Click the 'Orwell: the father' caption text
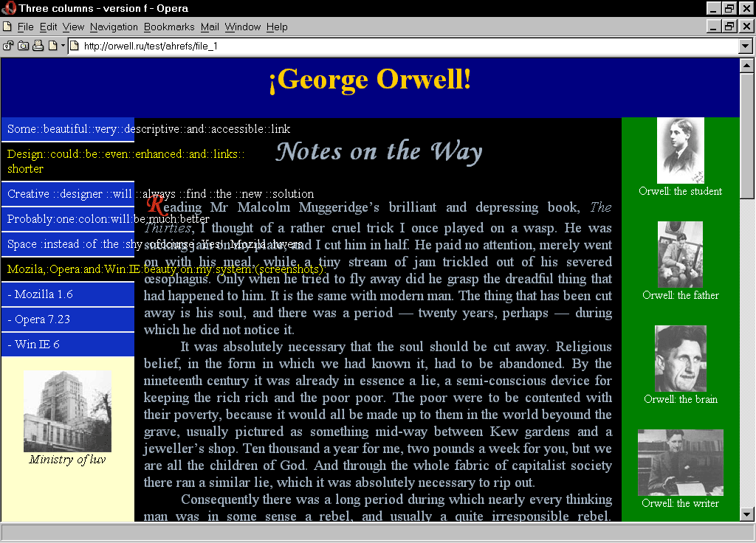Image resolution: width=756 pixels, height=543 pixels. pos(680,295)
